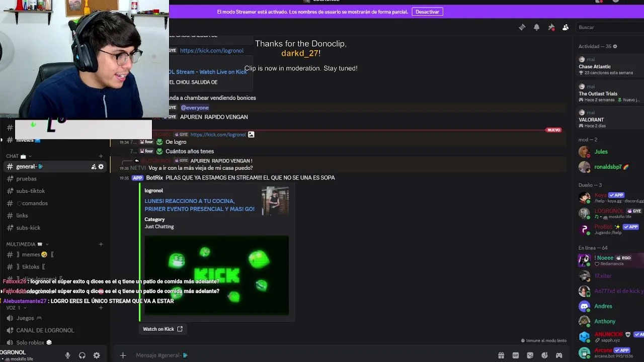Deafen with the headphones icon
644x362 pixels.
click(x=82, y=355)
